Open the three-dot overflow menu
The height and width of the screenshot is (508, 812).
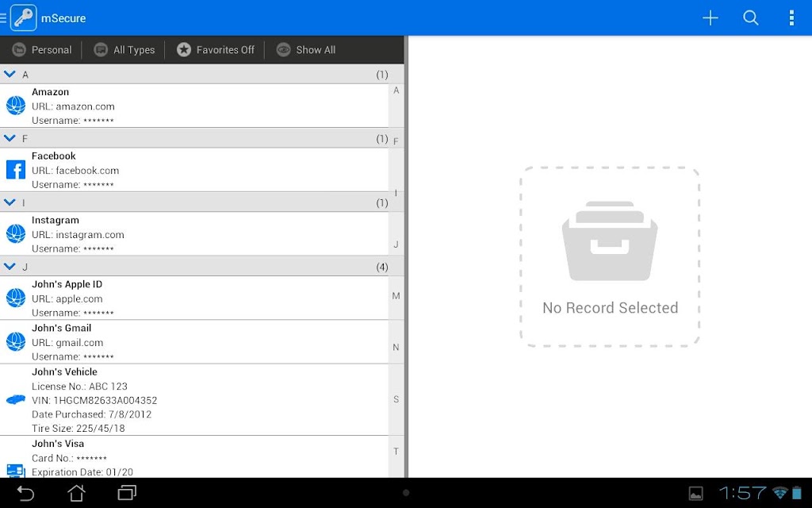pos(791,18)
